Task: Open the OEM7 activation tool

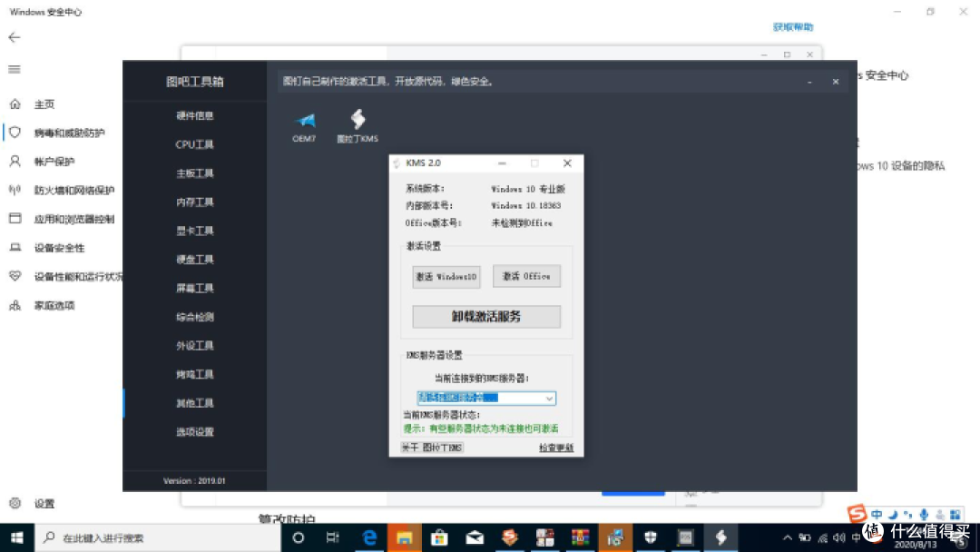Action: 304,127
